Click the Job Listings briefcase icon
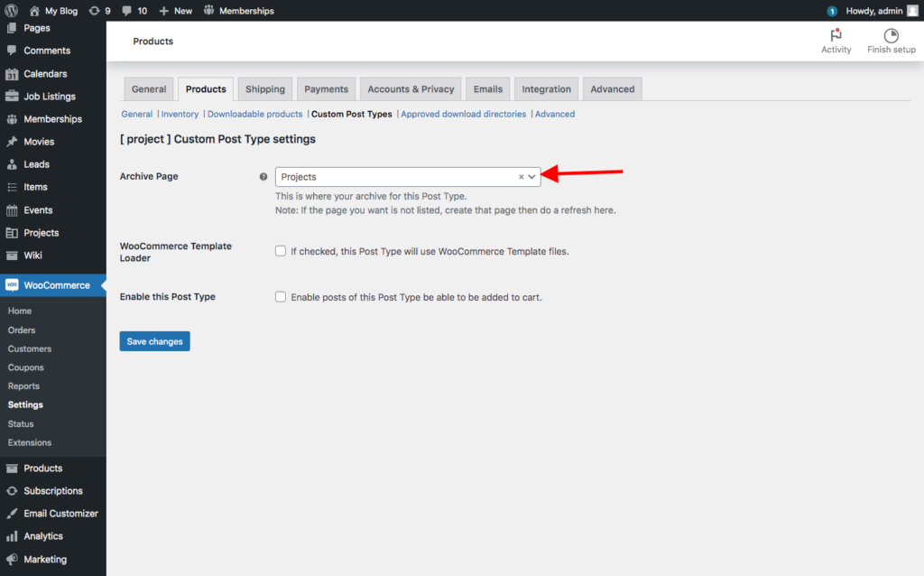Screen dimensions: 924x576 pyautogui.click(x=12, y=96)
